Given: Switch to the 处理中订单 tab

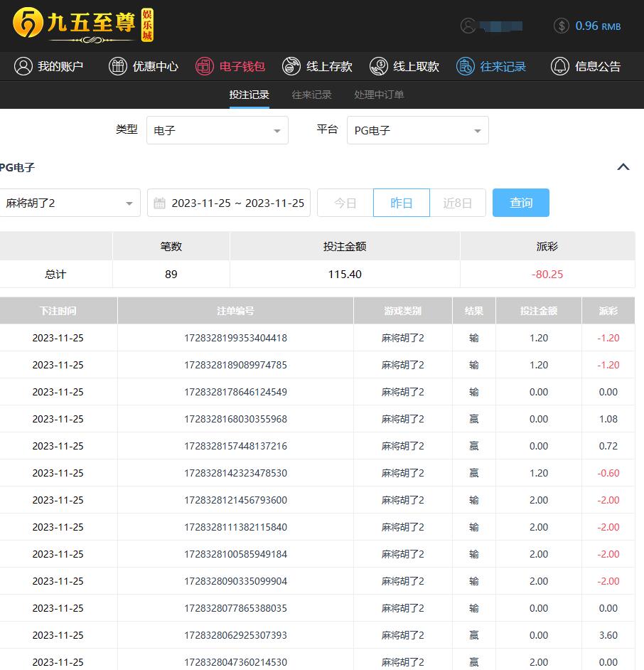Looking at the screenshot, I should 379,95.
